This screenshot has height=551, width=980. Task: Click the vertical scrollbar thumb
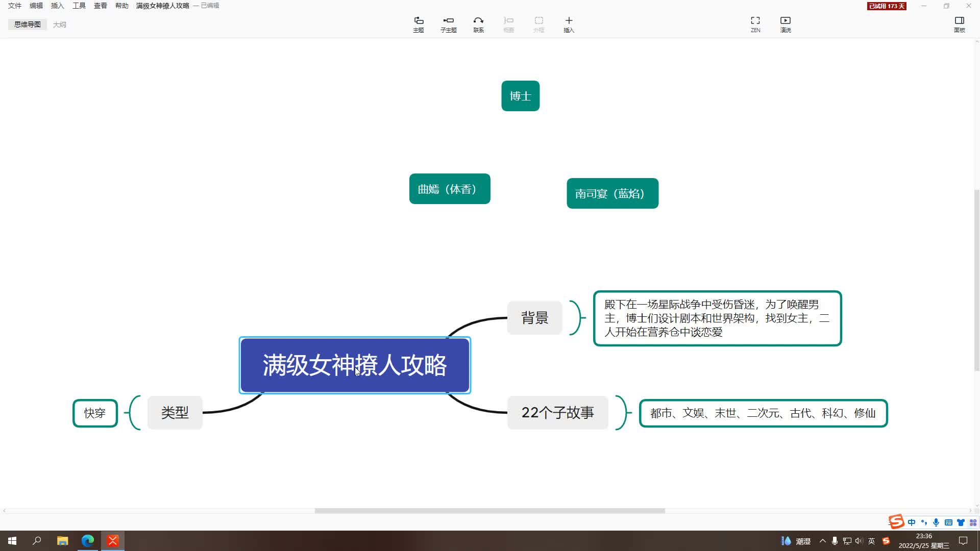click(x=977, y=281)
